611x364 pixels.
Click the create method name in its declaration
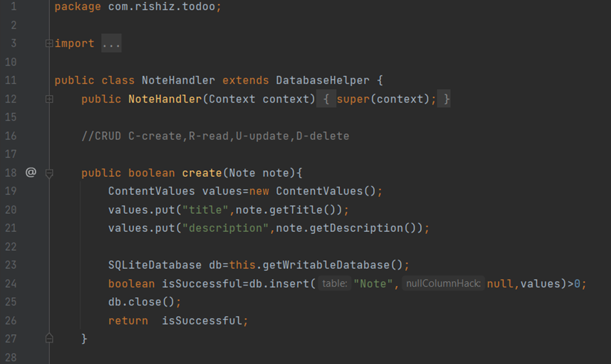[x=201, y=173]
